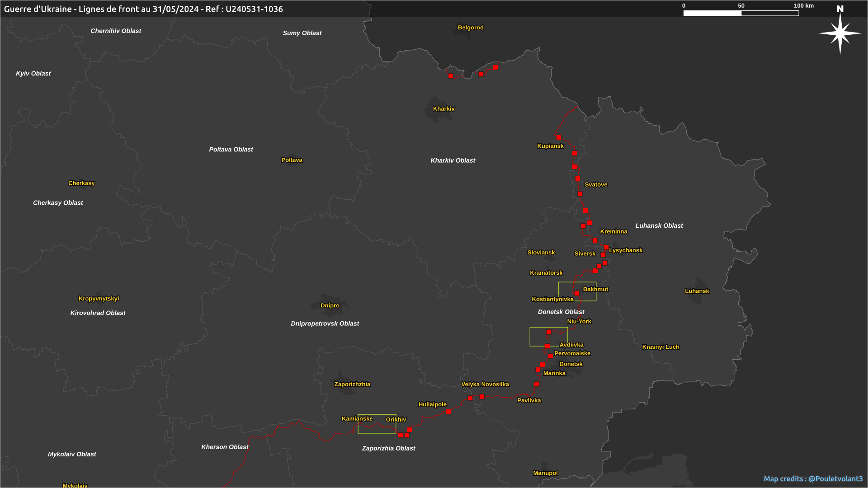Click the red marker beside Svatove label
868x488 pixels.
click(x=578, y=178)
